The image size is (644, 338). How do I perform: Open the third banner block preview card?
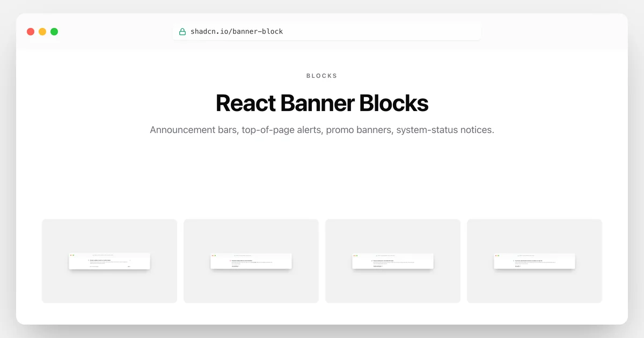tap(393, 261)
